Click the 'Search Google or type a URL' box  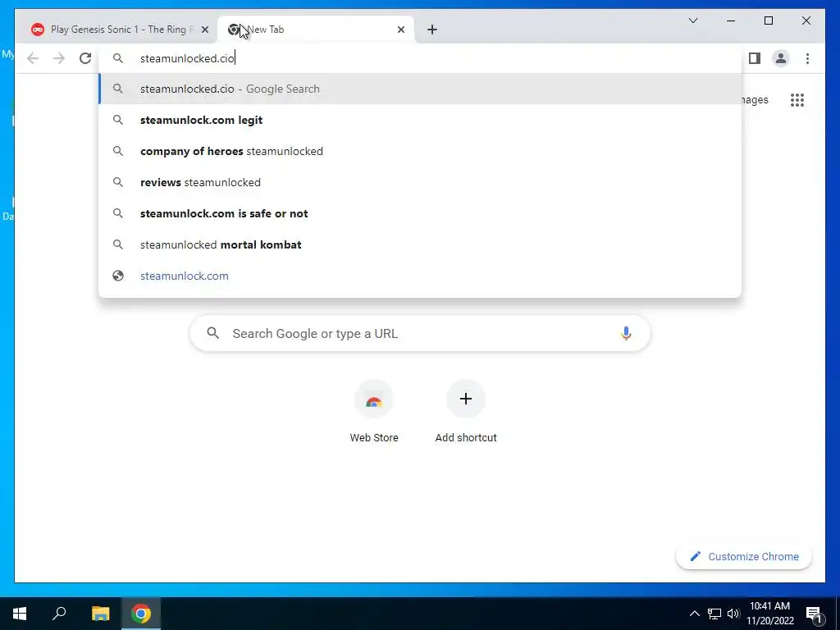[x=420, y=333]
